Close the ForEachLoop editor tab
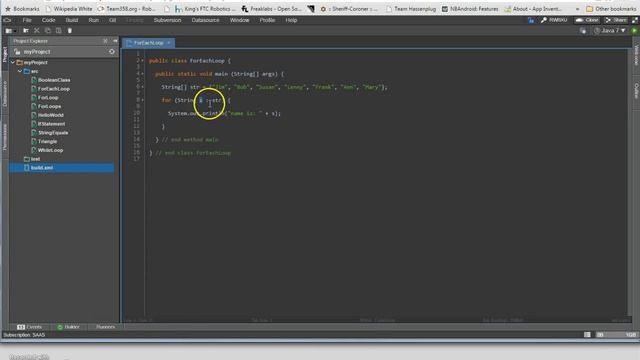 pos(169,43)
